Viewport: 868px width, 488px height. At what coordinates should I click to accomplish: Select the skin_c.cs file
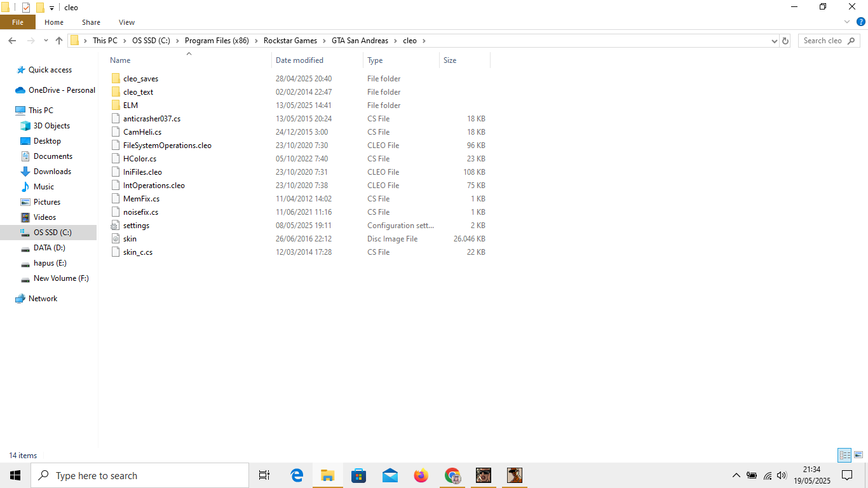click(x=138, y=252)
